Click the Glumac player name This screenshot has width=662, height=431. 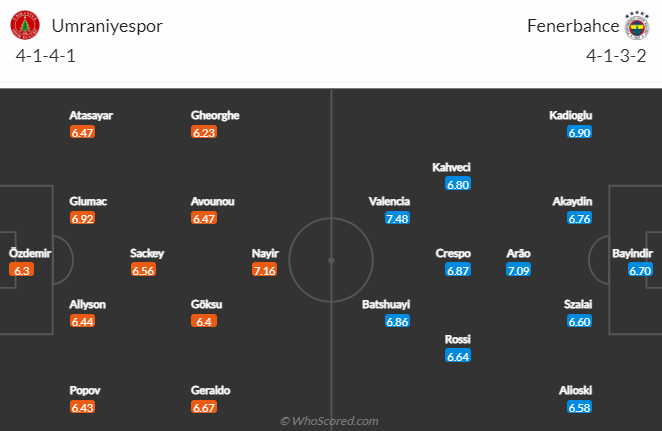pos(88,201)
